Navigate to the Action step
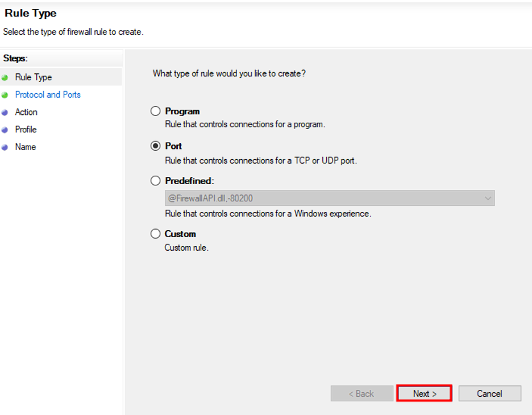The width and height of the screenshot is (532, 415). click(26, 112)
